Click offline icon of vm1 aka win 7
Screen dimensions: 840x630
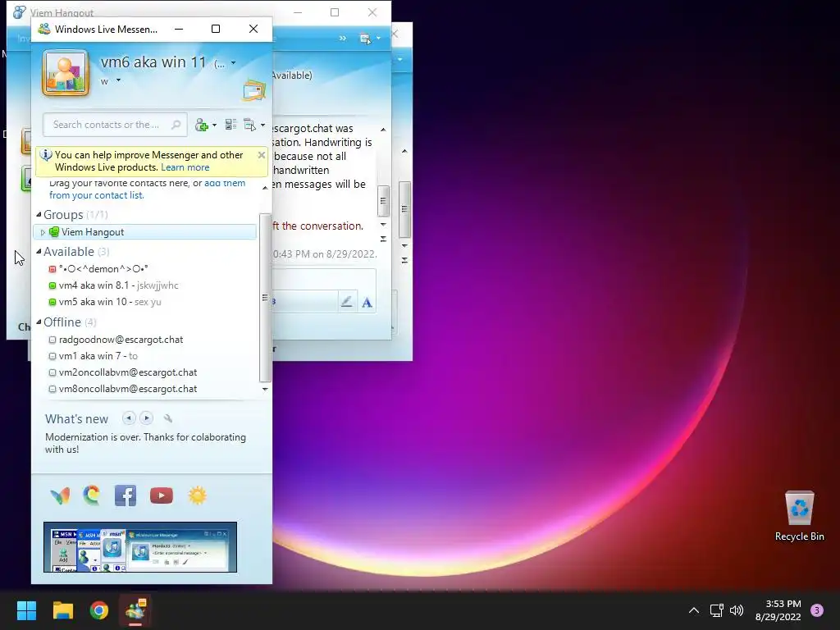point(52,356)
